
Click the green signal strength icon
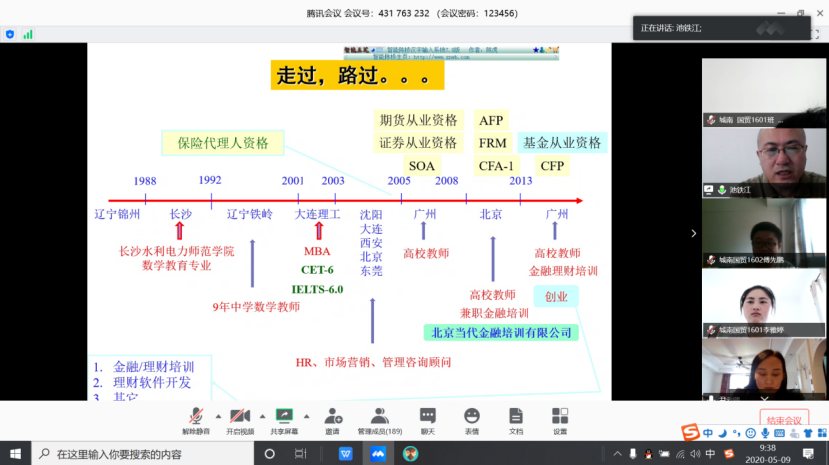tap(28, 34)
